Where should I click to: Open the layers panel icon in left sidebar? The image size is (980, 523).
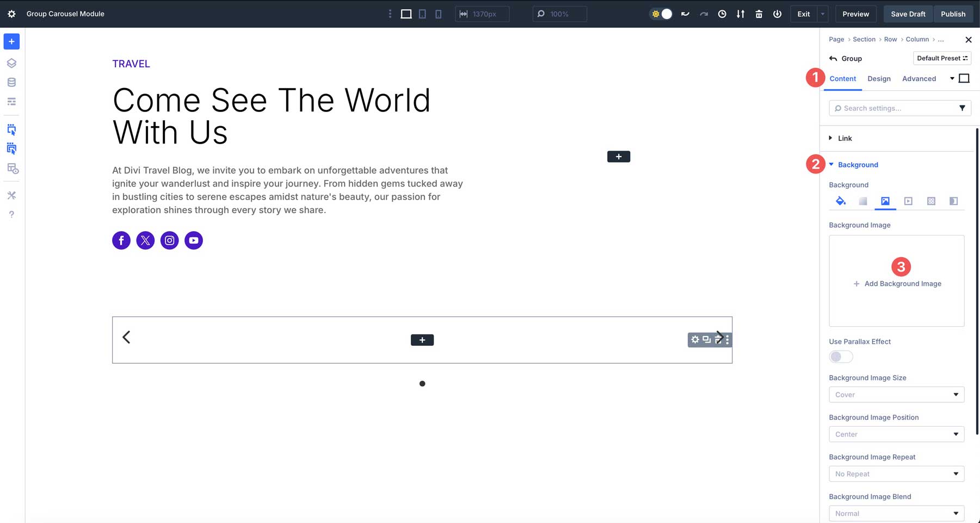tap(11, 63)
